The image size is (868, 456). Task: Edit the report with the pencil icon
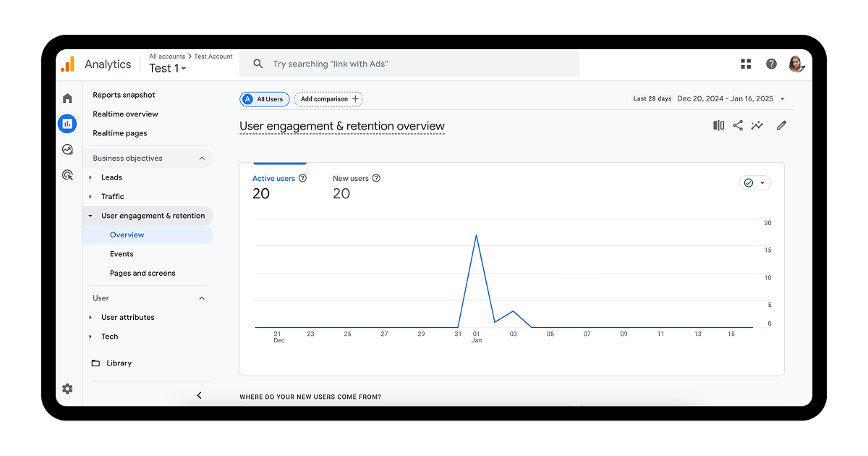(x=781, y=125)
